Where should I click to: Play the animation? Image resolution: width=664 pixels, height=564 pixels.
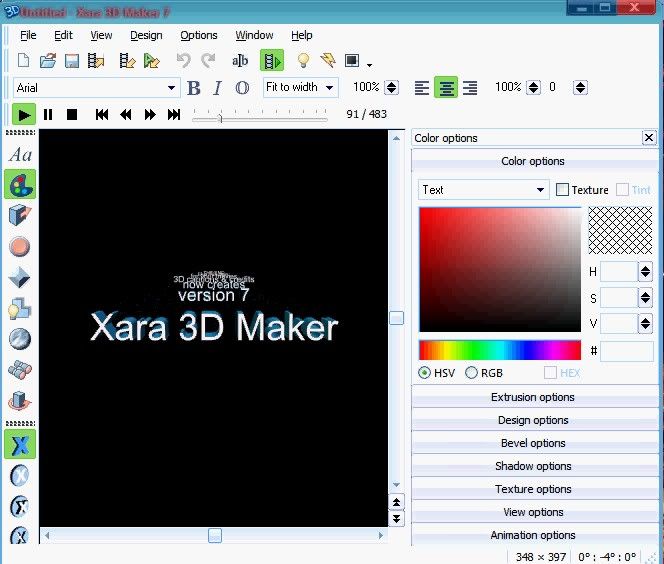click(x=24, y=114)
